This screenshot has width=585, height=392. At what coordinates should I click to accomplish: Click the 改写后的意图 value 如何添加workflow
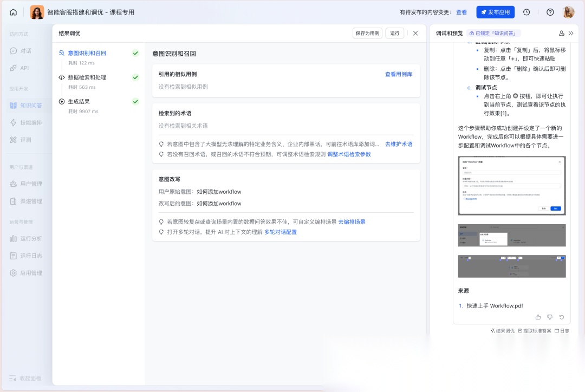click(219, 204)
